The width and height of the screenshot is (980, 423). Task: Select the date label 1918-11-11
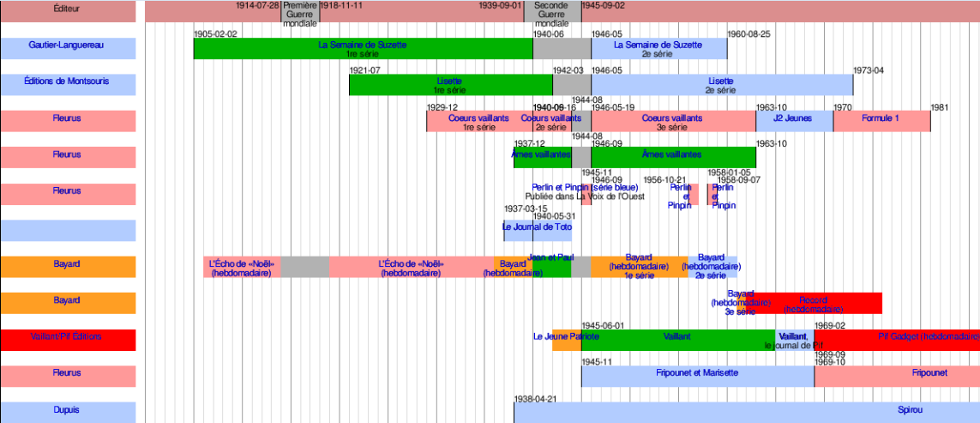click(341, 5)
